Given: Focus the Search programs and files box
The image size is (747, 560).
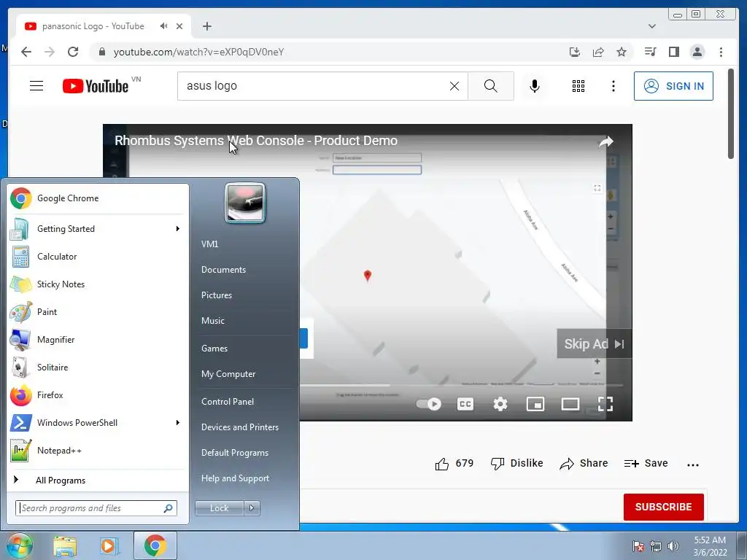Looking at the screenshot, I should point(96,508).
